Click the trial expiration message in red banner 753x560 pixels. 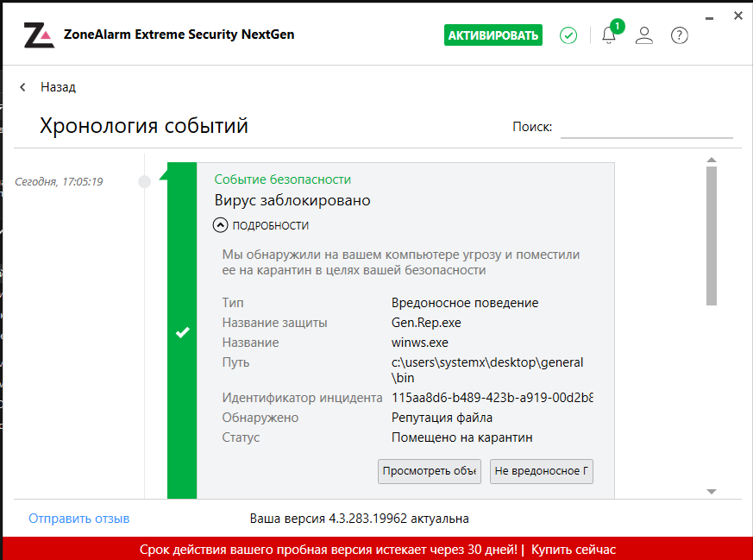click(x=329, y=550)
